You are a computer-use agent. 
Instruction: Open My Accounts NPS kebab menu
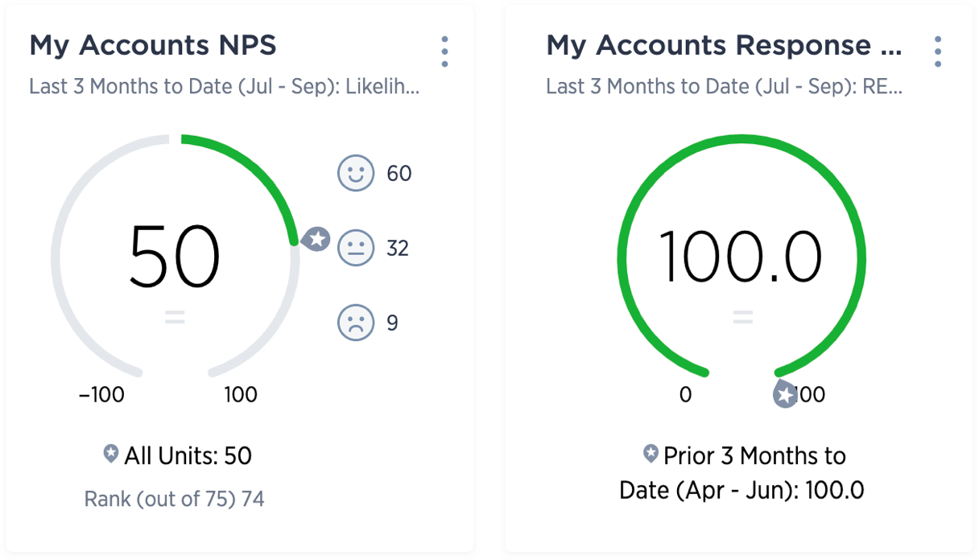444,51
